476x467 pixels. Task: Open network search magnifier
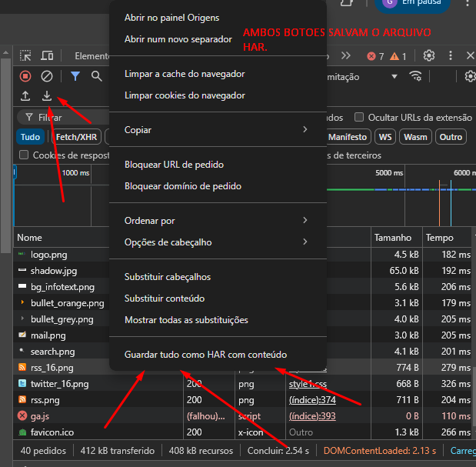pyautogui.click(x=97, y=76)
